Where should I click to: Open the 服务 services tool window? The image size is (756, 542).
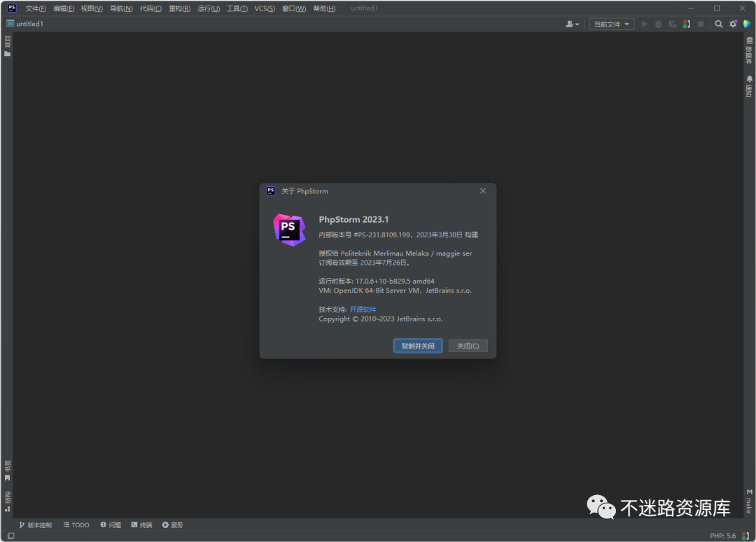tap(173, 525)
